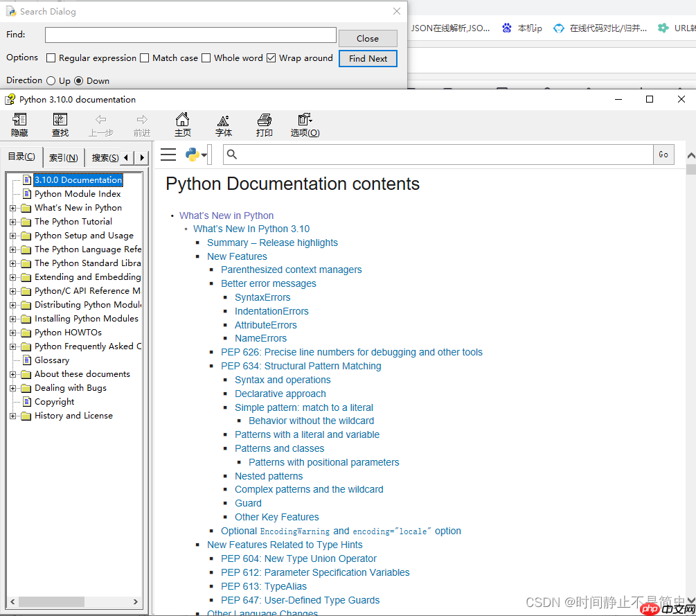
Task: Click the 隐藏 (Hide) toolbar icon
Action: [x=19, y=125]
